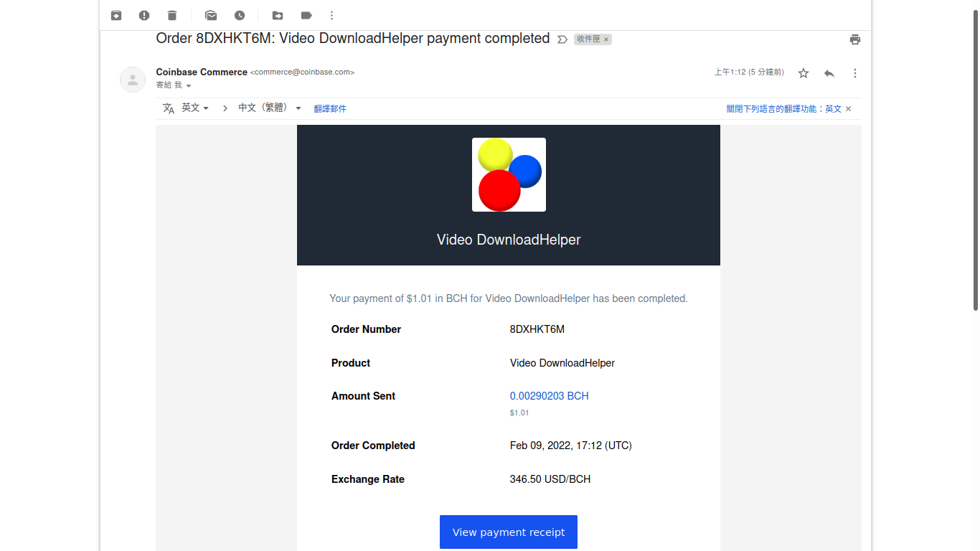Open the message's more options menu
980x551 pixels.
(855, 73)
